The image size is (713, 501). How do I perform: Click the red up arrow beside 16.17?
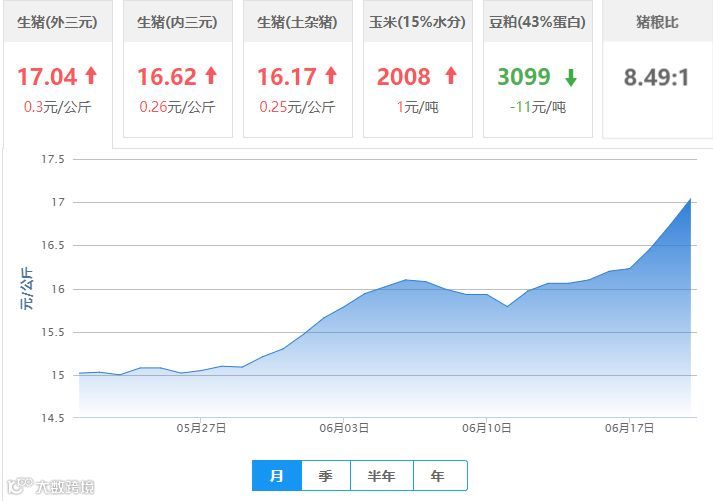[331, 75]
